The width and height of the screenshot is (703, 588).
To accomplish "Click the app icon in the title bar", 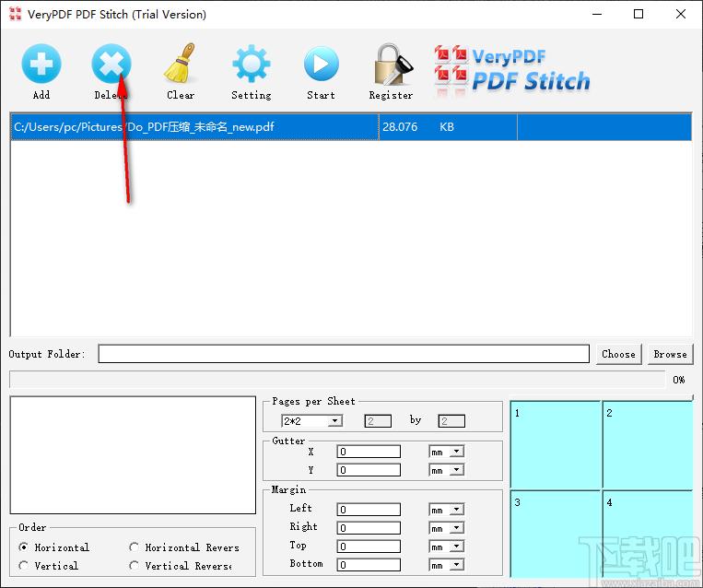I will point(15,14).
